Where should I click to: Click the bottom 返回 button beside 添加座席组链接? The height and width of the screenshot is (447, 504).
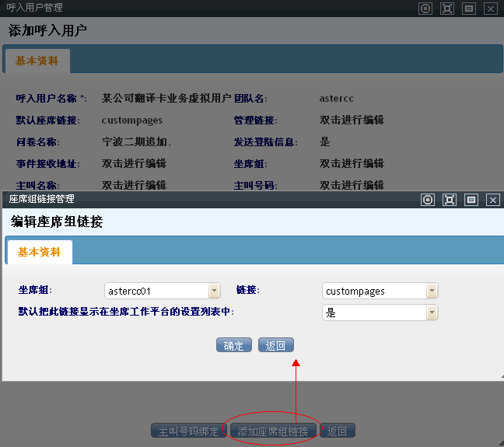click(x=338, y=431)
